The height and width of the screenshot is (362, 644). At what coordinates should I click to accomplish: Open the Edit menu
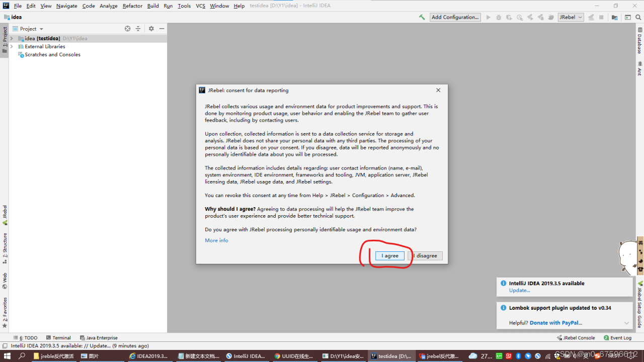click(x=31, y=6)
